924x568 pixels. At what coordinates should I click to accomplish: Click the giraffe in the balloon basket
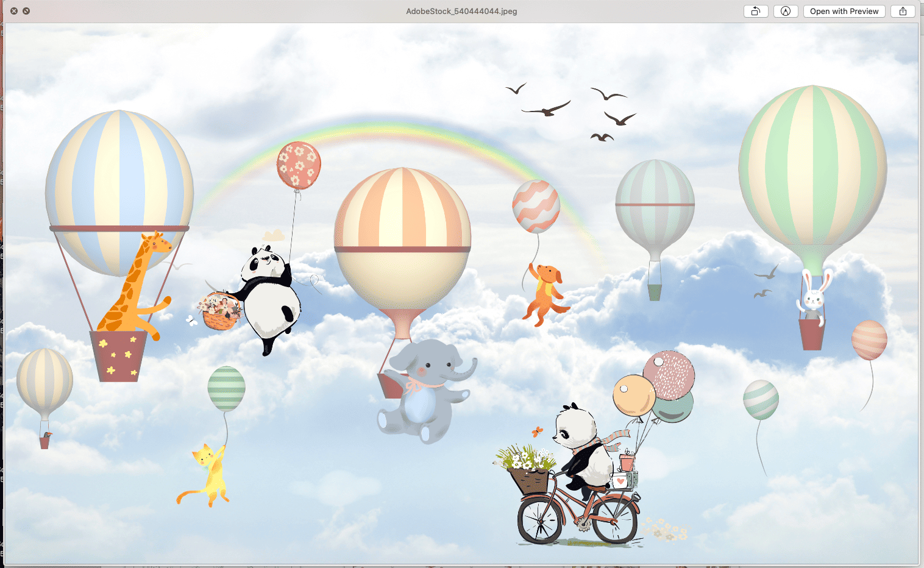tap(140, 286)
